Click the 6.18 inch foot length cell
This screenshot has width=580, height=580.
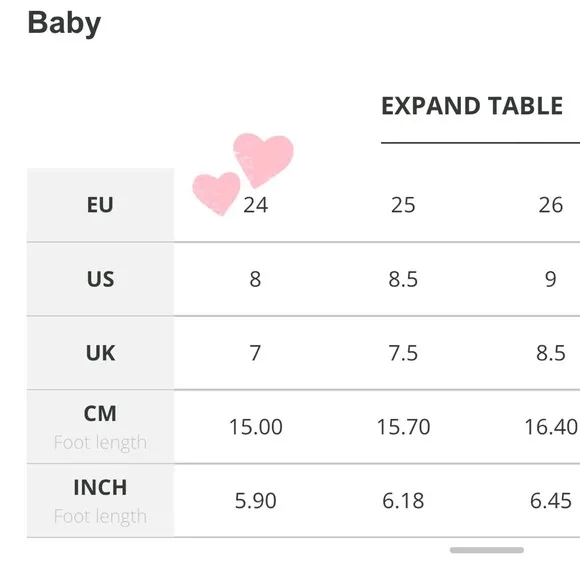click(403, 500)
